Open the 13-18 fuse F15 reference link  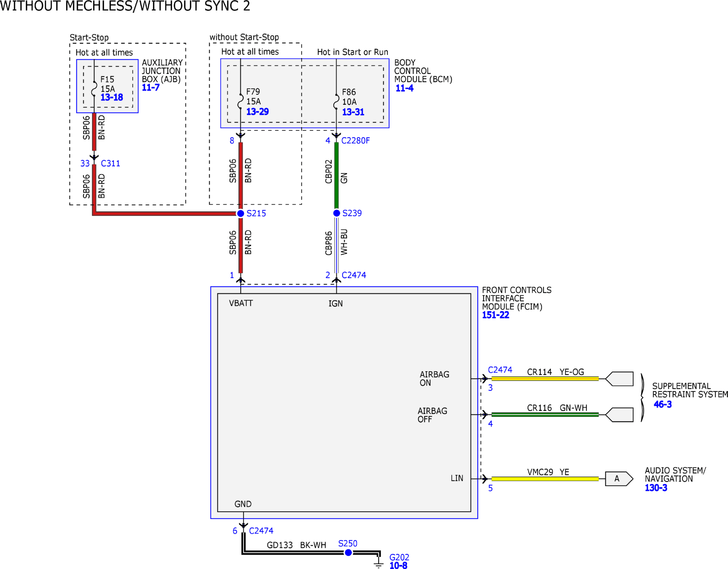(x=111, y=97)
